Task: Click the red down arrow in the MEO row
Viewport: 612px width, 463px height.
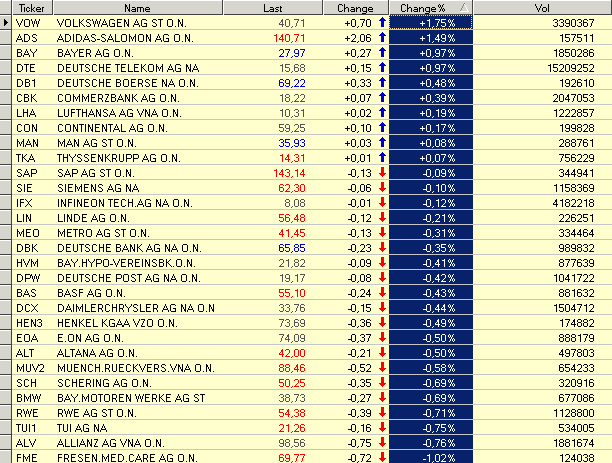Action: coord(382,233)
